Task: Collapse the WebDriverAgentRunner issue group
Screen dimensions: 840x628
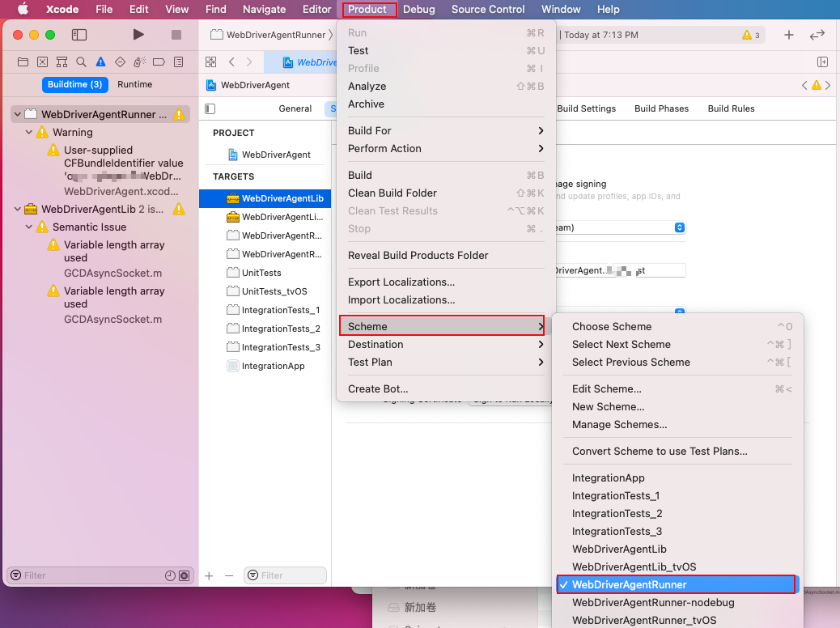Action: (18, 114)
